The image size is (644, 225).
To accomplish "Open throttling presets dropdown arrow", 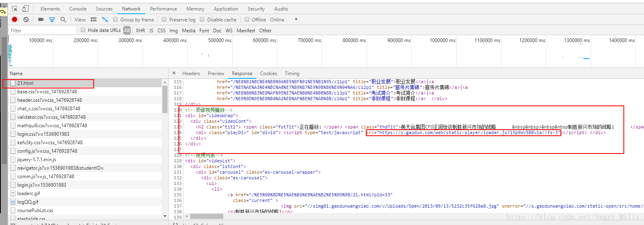I will tap(296, 19).
